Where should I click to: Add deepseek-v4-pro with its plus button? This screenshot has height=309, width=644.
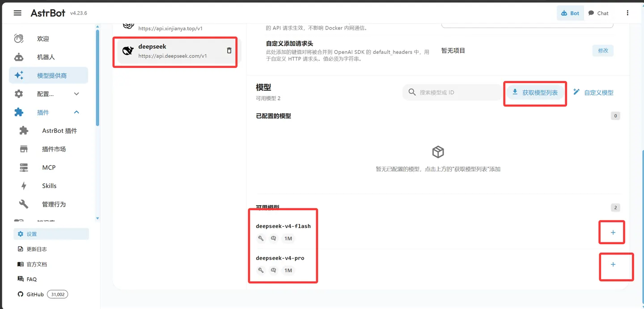coord(613,264)
